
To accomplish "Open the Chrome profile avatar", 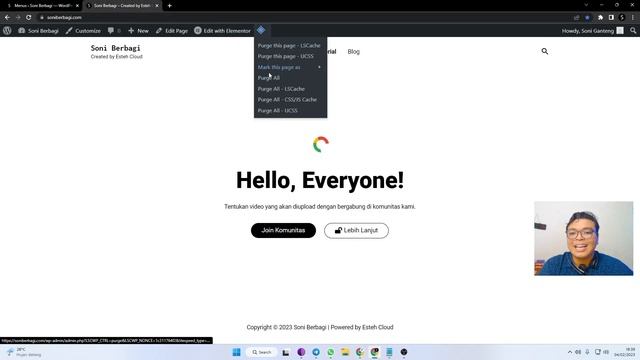I will point(622,18).
